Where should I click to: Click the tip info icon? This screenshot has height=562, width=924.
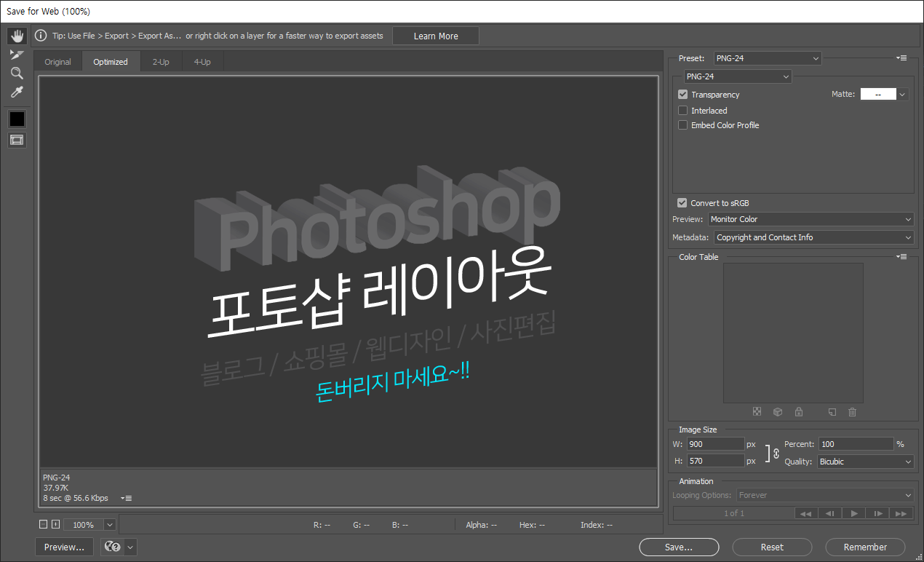[41, 36]
